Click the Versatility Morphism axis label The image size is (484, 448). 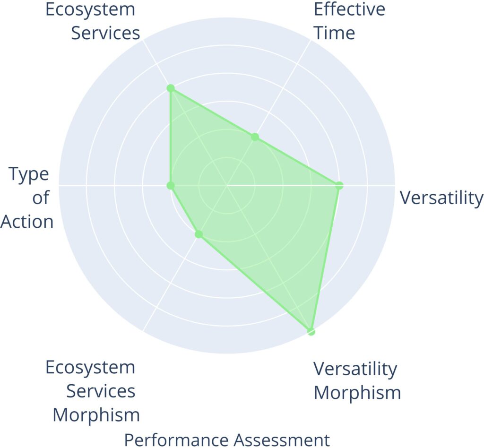[357, 380]
